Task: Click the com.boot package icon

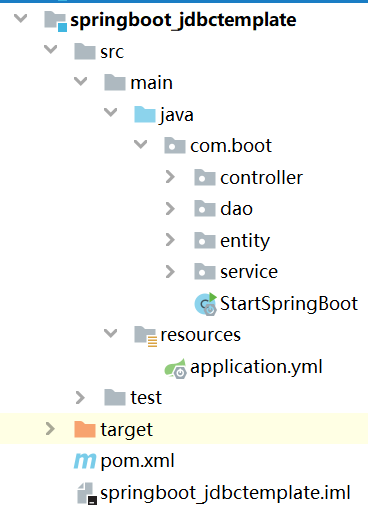Action: click(x=175, y=146)
